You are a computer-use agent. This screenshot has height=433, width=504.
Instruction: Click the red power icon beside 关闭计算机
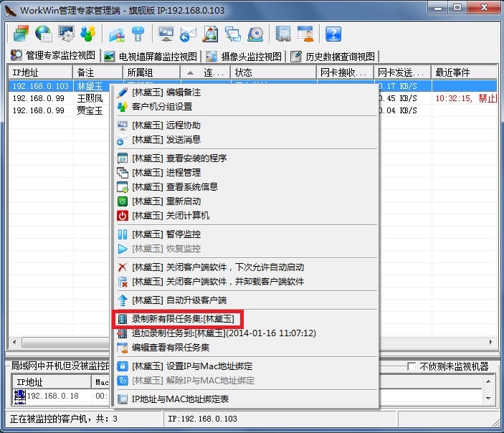click(x=123, y=216)
